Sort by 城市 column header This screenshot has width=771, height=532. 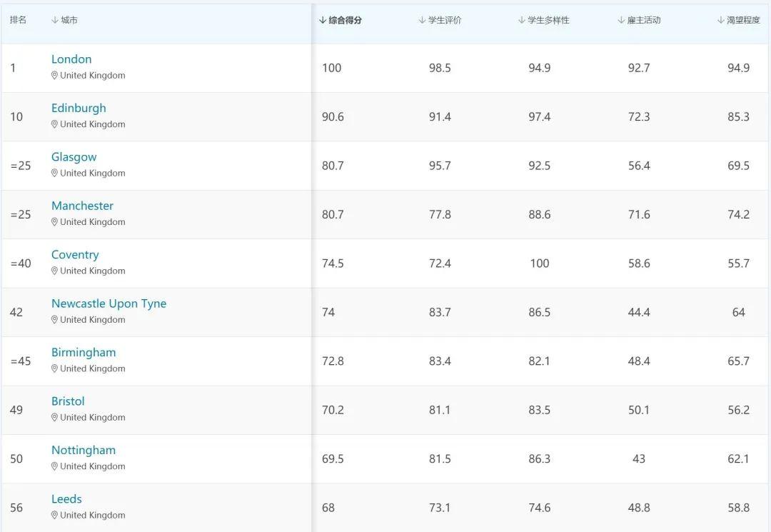tap(65, 21)
